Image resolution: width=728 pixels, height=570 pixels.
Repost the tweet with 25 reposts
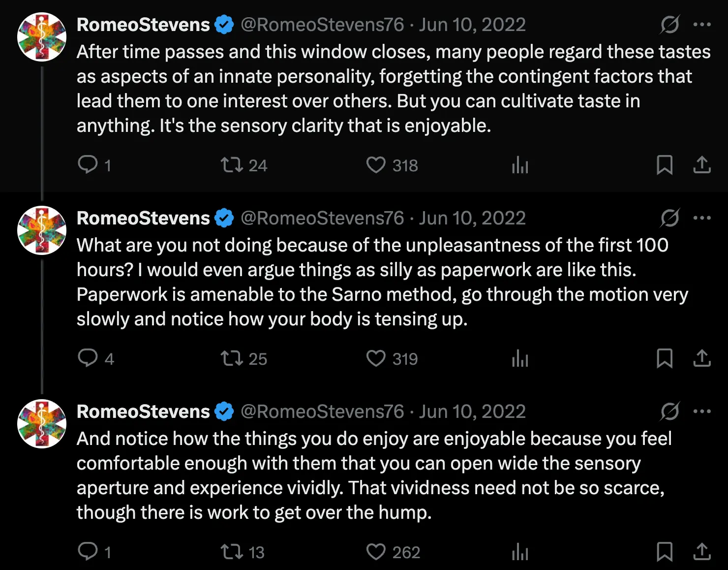click(x=232, y=358)
